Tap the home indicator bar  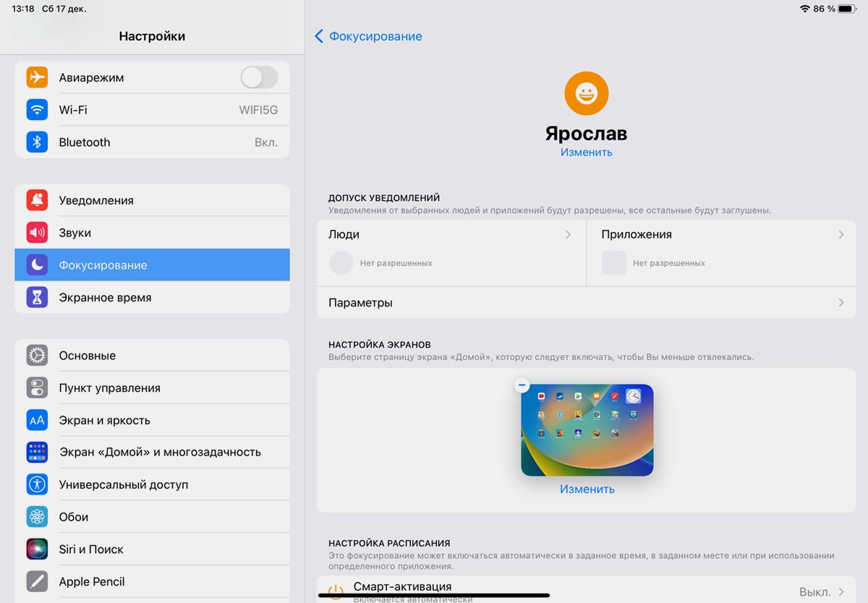click(x=434, y=596)
